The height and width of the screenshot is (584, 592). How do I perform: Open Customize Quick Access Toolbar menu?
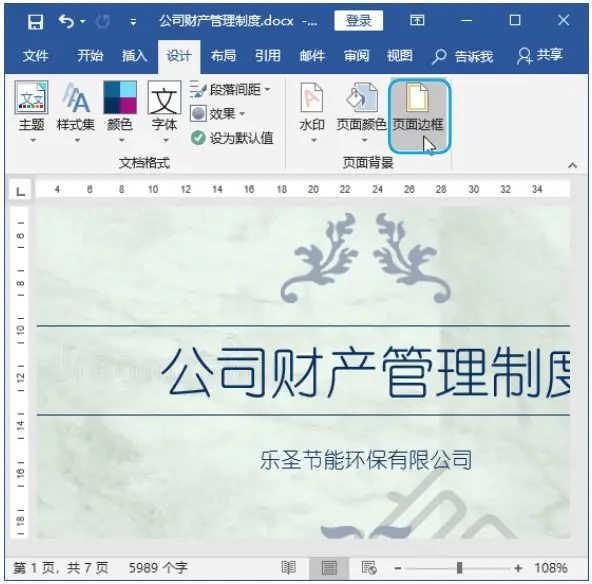click(133, 22)
